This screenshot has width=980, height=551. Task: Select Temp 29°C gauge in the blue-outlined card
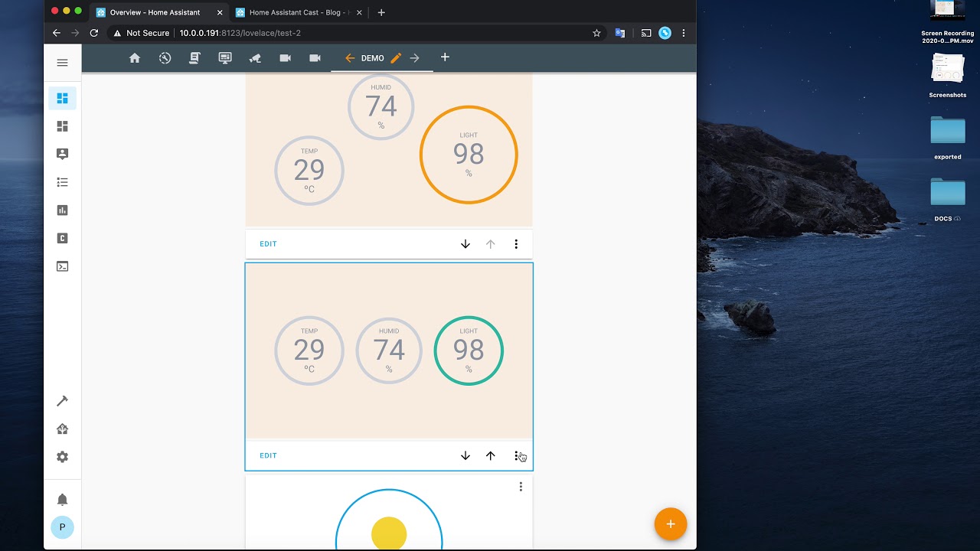(309, 350)
